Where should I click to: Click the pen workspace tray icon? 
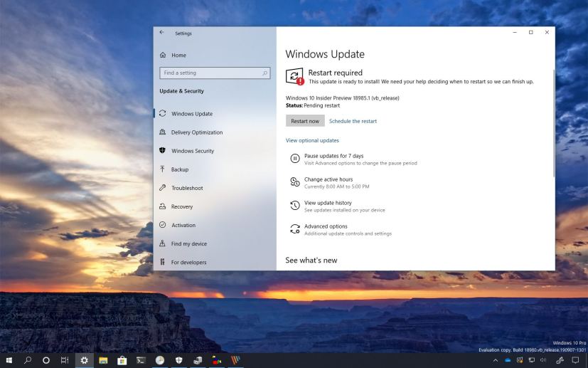[x=560, y=360]
